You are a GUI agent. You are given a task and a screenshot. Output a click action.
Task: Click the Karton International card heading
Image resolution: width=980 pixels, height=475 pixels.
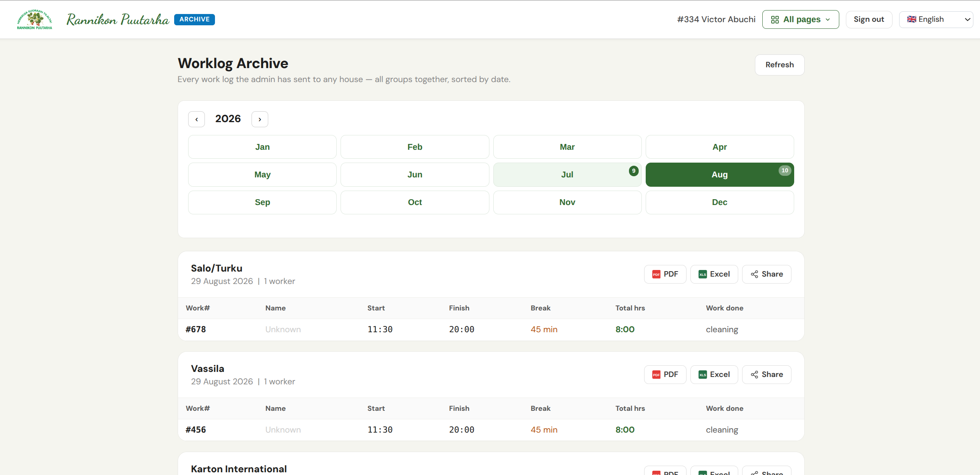[239, 469]
